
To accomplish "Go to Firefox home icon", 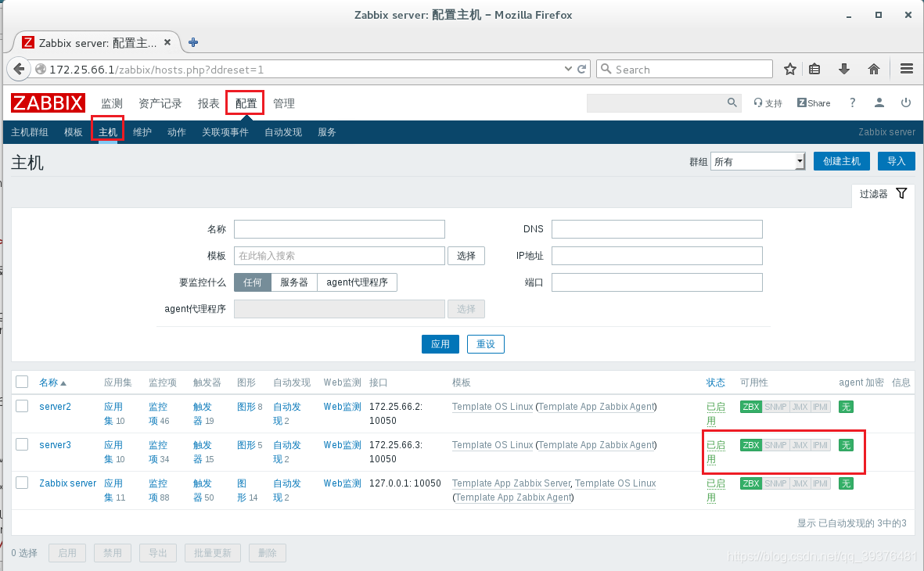I will (x=874, y=69).
